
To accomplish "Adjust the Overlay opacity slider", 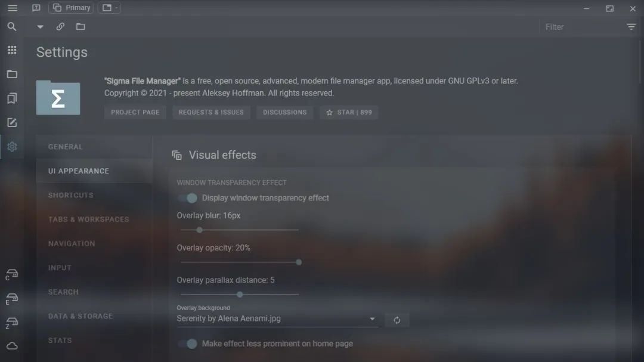I will coord(240,262).
